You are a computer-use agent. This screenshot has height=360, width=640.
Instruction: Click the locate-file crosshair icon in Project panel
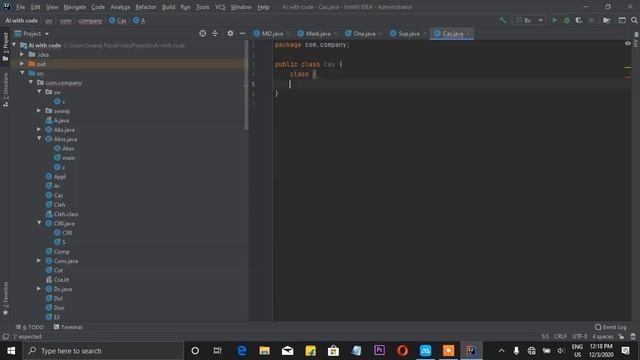point(202,33)
